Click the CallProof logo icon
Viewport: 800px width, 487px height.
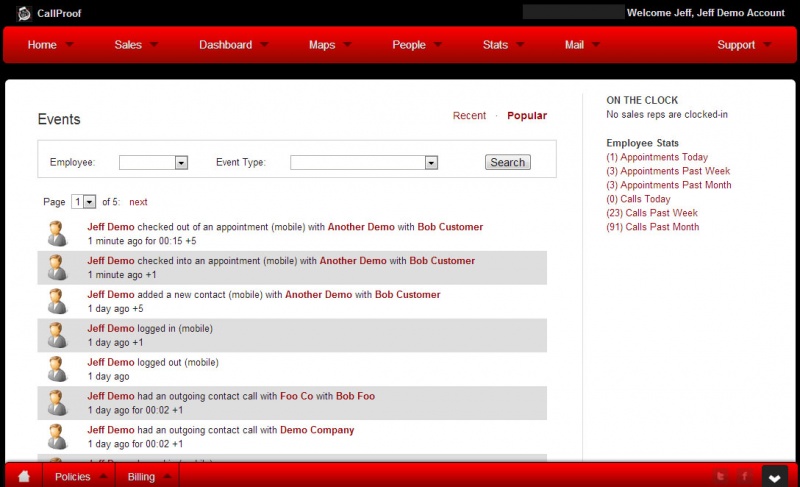pyautogui.click(x=24, y=12)
